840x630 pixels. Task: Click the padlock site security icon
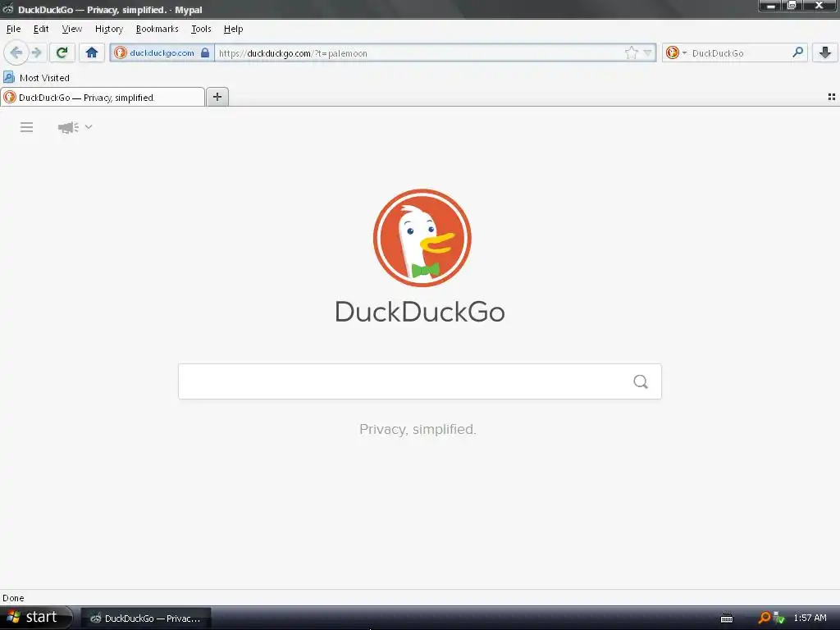click(204, 52)
